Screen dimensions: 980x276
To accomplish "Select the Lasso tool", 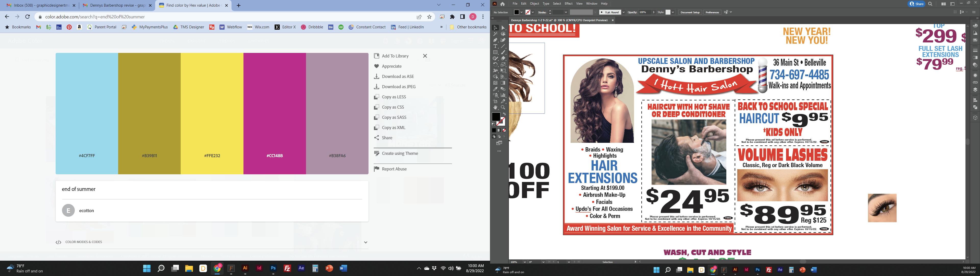I will click(503, 34).
